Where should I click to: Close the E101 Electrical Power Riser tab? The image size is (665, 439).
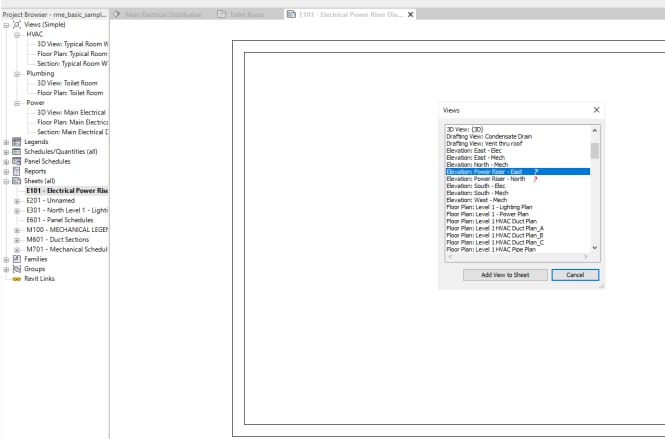(x=410, y=15)
